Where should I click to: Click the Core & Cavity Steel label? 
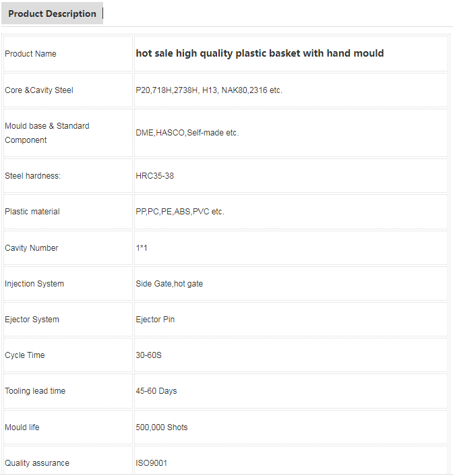[x=39, y=90]
